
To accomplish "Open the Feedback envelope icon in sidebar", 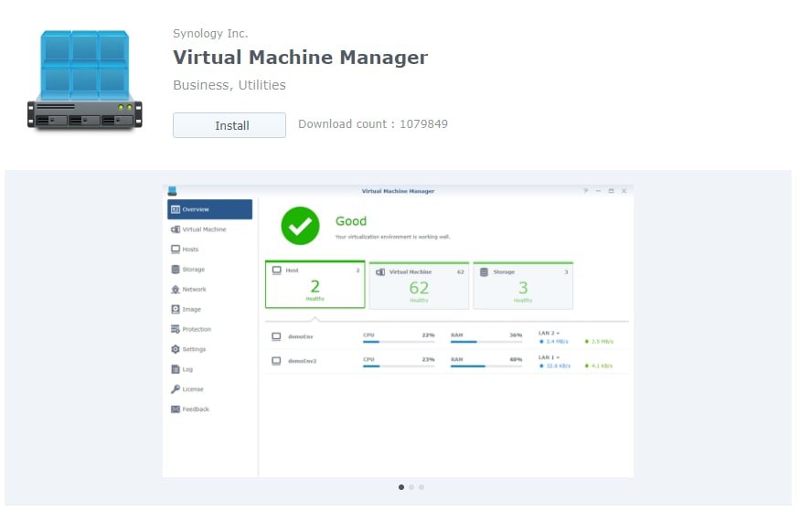I will 176,410.
